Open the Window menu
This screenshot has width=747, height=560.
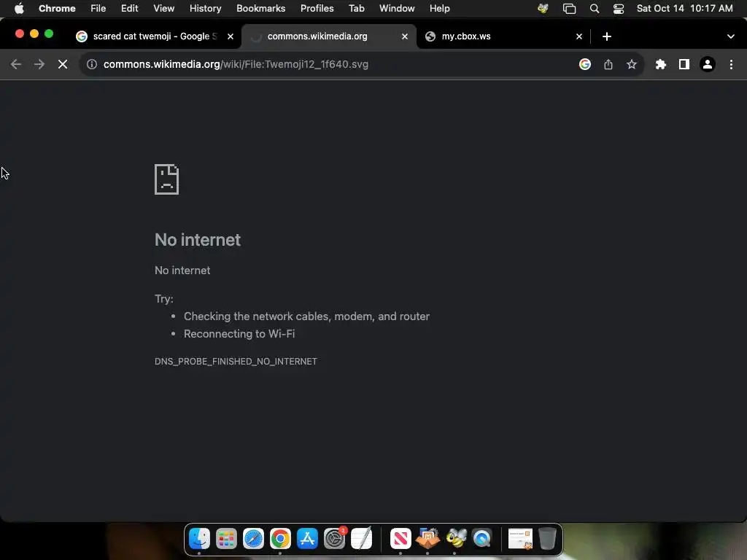tap(397, 9)
